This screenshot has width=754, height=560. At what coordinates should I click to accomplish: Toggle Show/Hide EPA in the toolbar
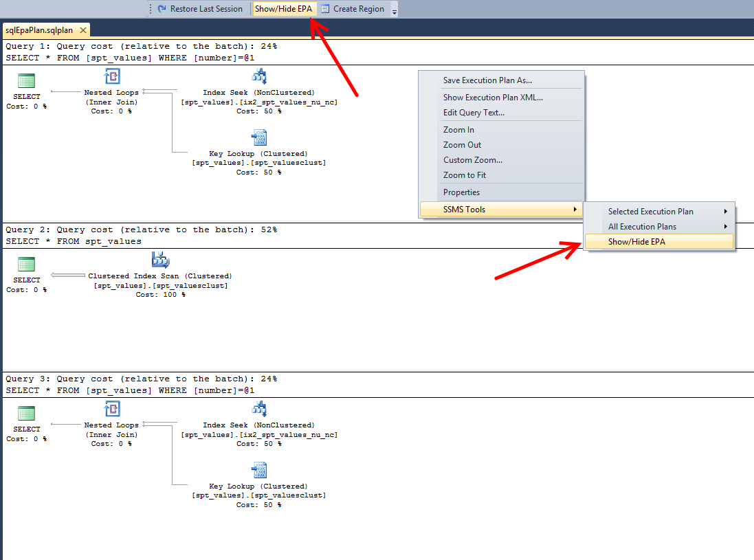[x=283, y=9]
